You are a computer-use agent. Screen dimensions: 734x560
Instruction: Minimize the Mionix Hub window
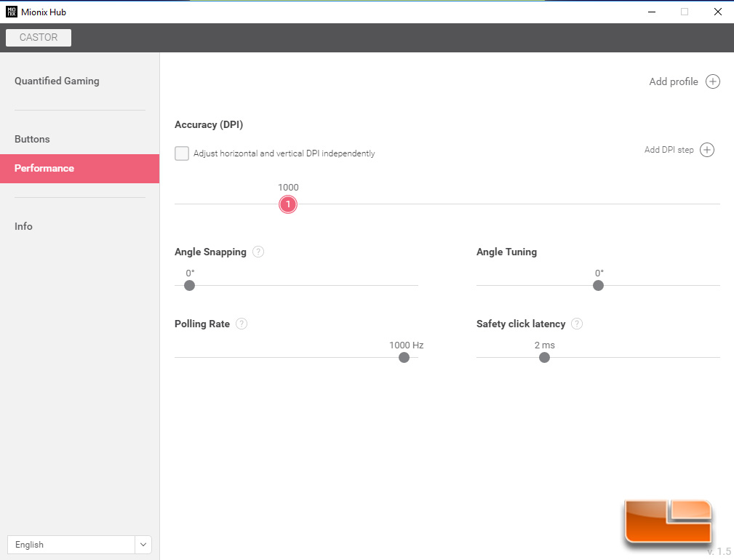point(652,12)
